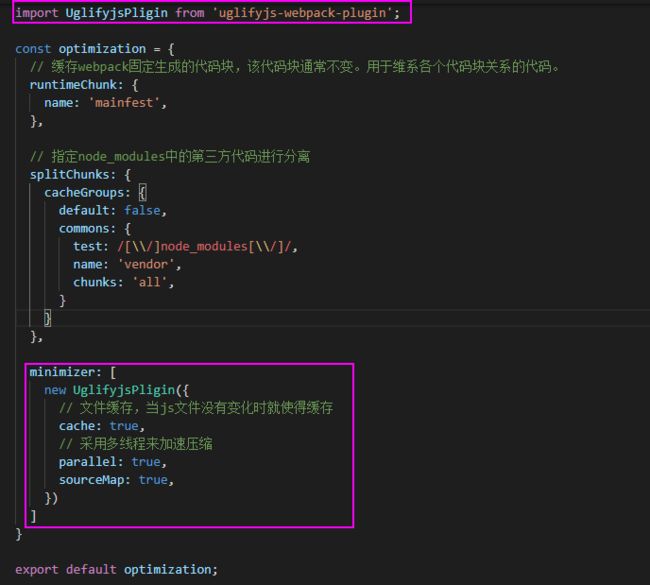The image size is (650, 585).
Task: Click the commons property key
Action: point(84,228)
